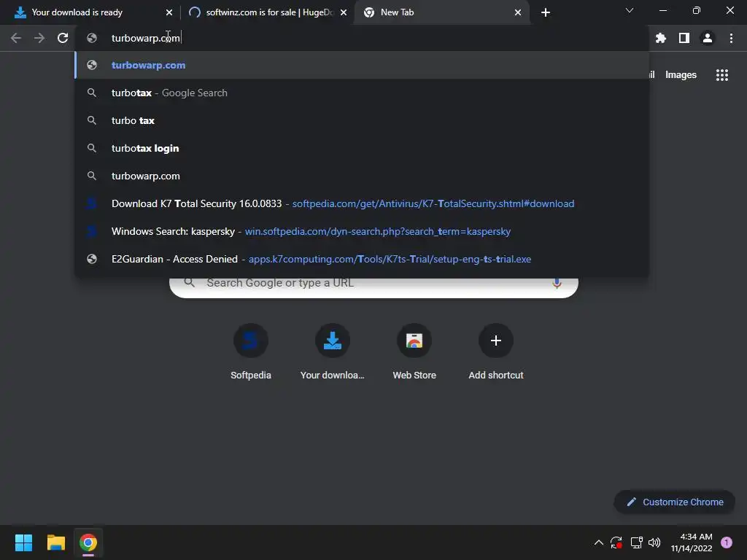747x560 pixels.
Task: Close the softwinz.com tab
Action: (x=344, y=12)
